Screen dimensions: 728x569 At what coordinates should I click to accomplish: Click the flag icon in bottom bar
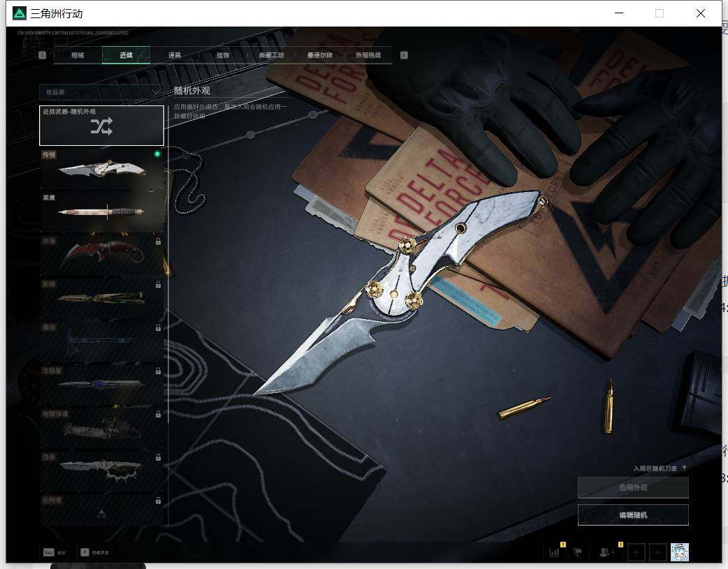(x=578, y=552)
